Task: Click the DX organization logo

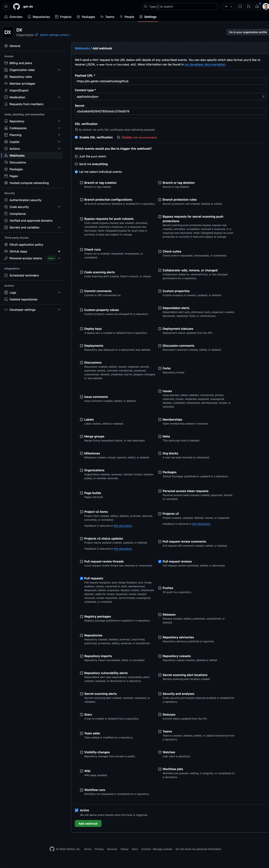Action: pyautogui.click(x=8, y=32)
